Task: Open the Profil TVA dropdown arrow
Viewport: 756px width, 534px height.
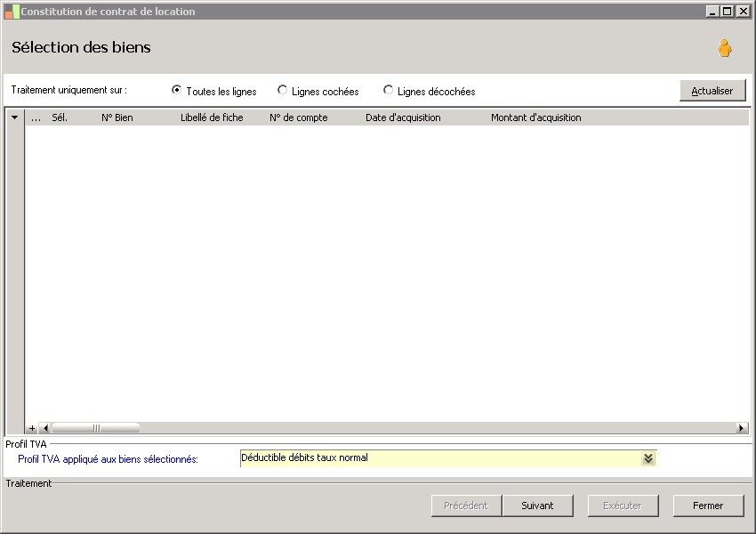Action: tap(648, 458)
